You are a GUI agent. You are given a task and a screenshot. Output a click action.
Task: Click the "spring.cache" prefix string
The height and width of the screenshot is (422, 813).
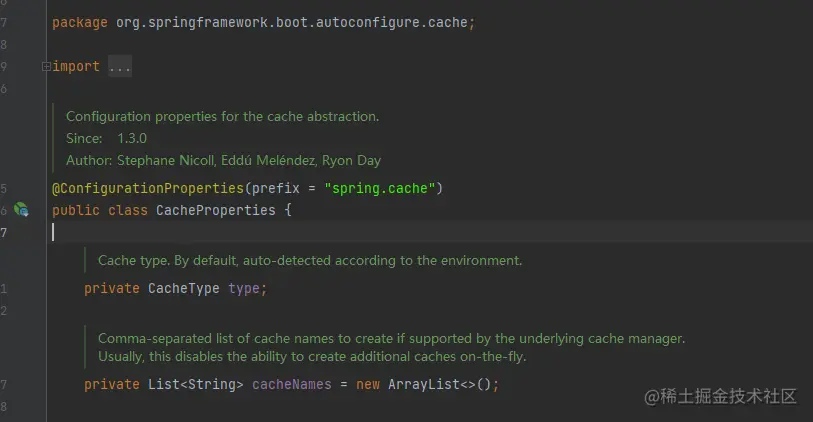point(379,188)
